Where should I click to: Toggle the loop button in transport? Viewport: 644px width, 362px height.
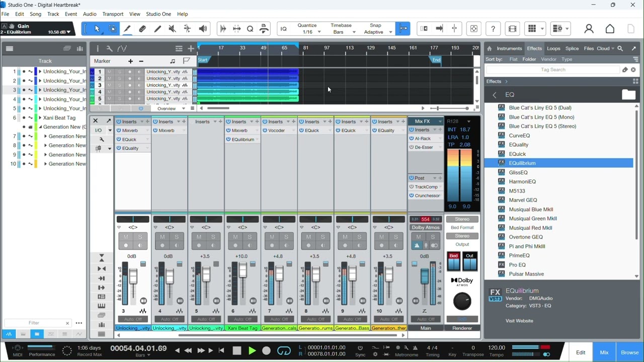(284, 351)
